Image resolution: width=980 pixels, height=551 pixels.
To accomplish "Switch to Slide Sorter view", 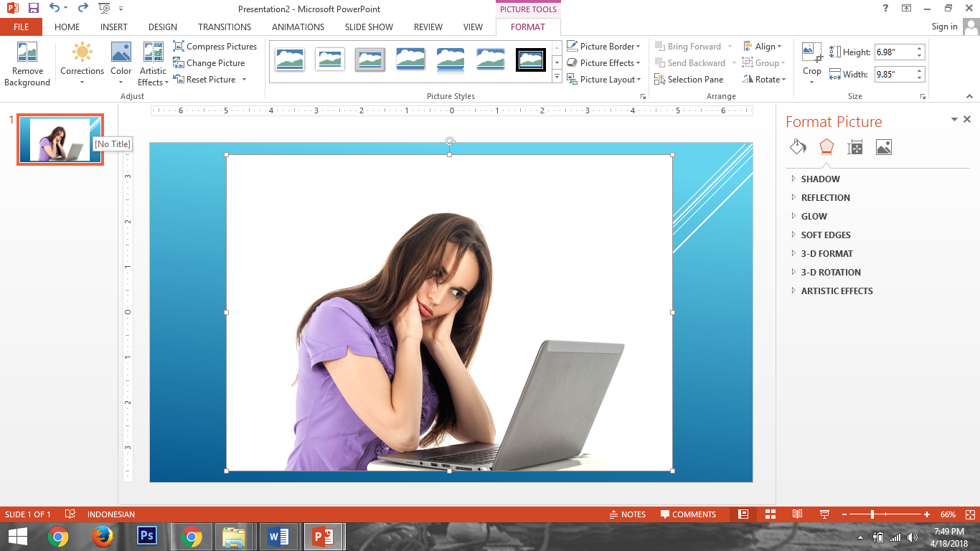I will point(771,514).
